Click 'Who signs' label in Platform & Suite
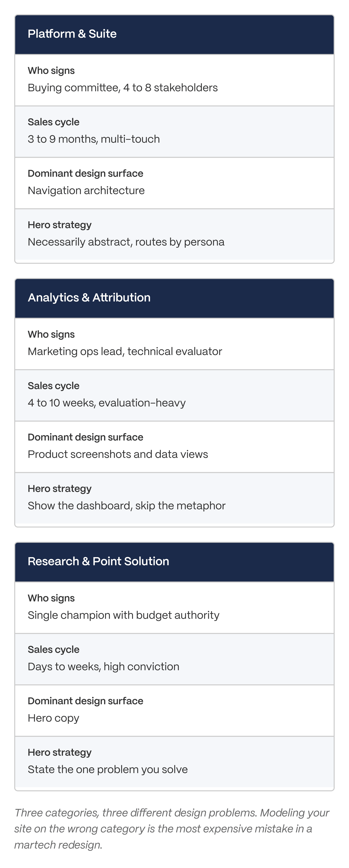 tap(51, 70)
